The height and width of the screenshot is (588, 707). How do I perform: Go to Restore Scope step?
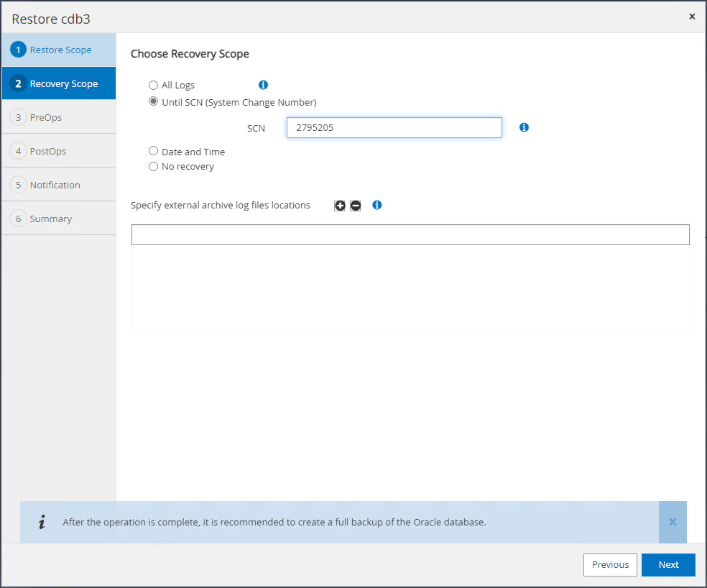(x=59, y=50)
